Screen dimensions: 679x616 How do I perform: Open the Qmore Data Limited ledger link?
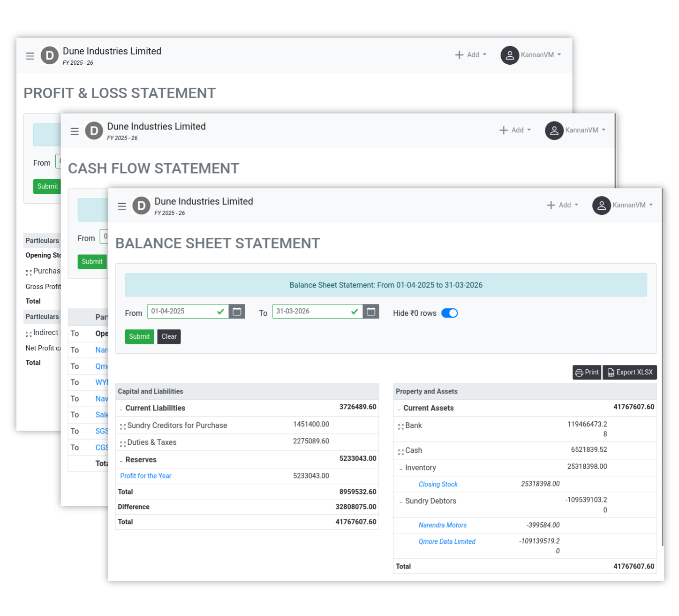click(447, 542)
